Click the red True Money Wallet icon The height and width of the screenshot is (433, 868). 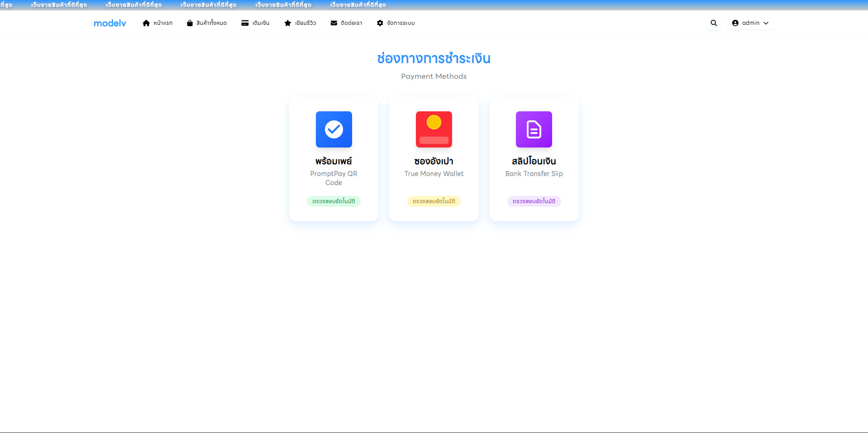tap(434, 129)
